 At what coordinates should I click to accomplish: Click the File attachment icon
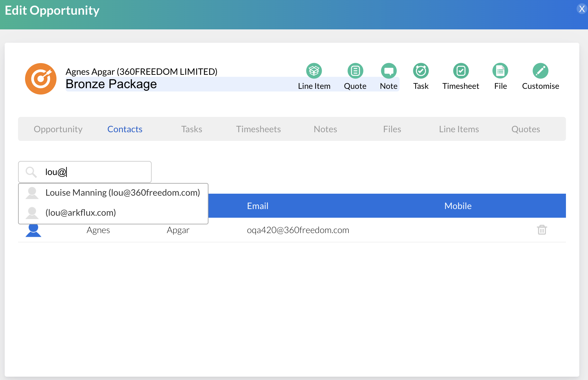click(500, 71)
